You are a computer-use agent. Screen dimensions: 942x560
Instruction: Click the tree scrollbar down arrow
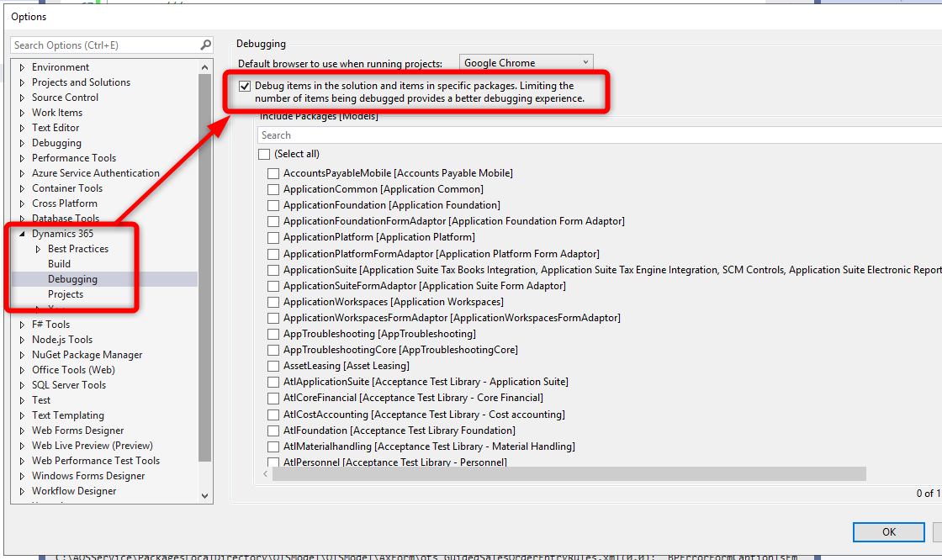pos(205,496)
